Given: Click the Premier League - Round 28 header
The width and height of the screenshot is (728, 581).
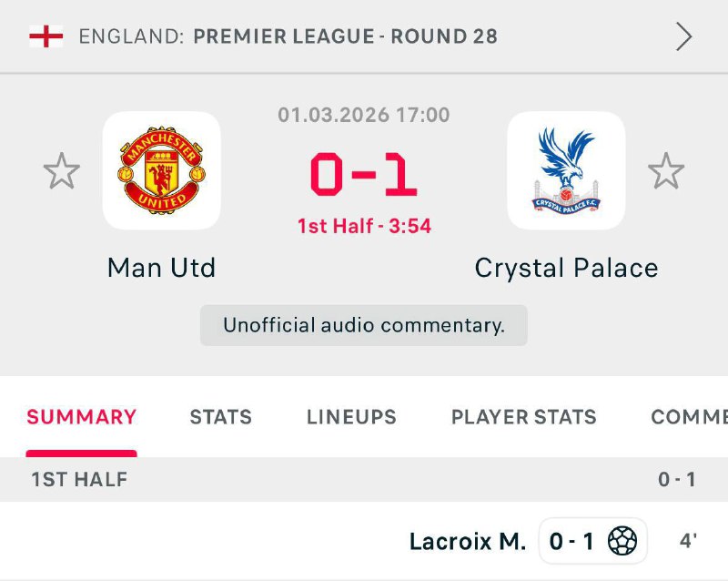Looking at the screenshot, I should pyautogui.click(x=346, y=36).
